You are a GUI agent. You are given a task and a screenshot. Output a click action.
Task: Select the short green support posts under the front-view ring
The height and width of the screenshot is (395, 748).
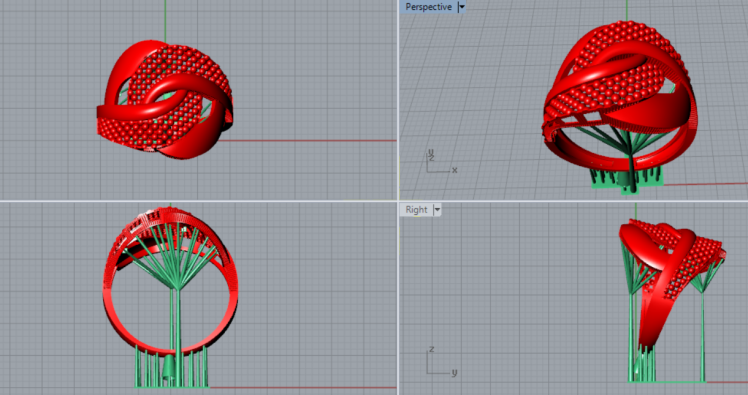click(x=172, y=367)
